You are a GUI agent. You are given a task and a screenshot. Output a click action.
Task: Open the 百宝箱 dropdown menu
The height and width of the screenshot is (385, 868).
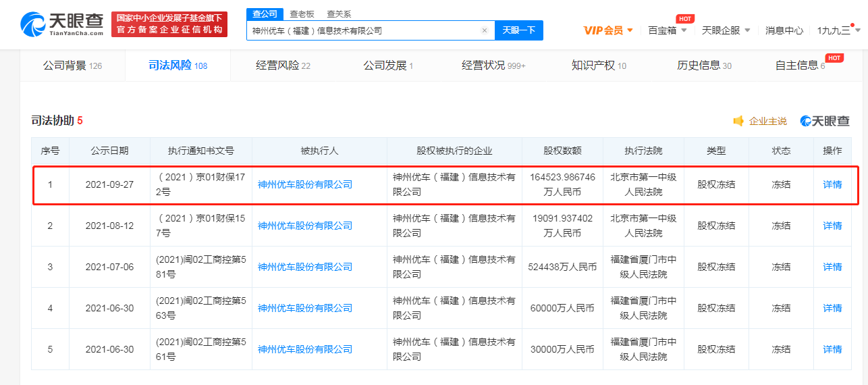pyautogui.click(x=667, y=30)
